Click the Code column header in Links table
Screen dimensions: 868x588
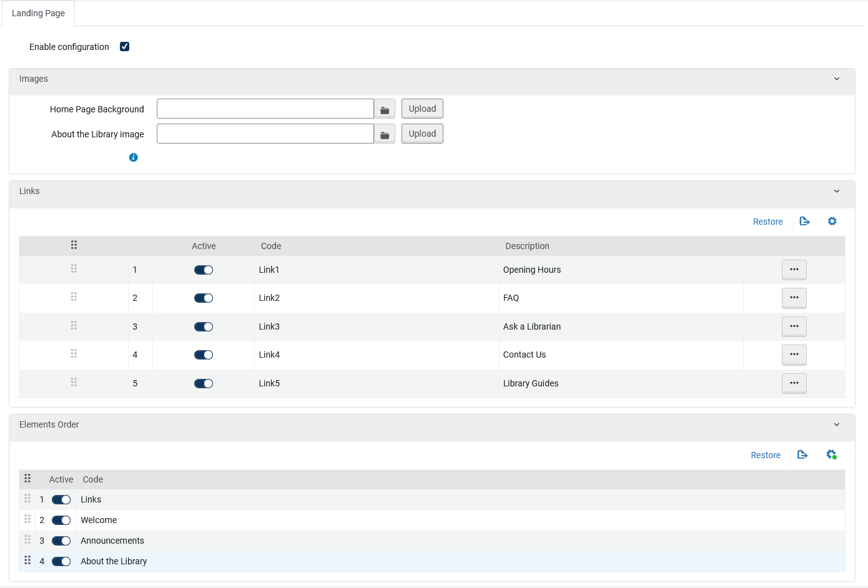point(271,246)
